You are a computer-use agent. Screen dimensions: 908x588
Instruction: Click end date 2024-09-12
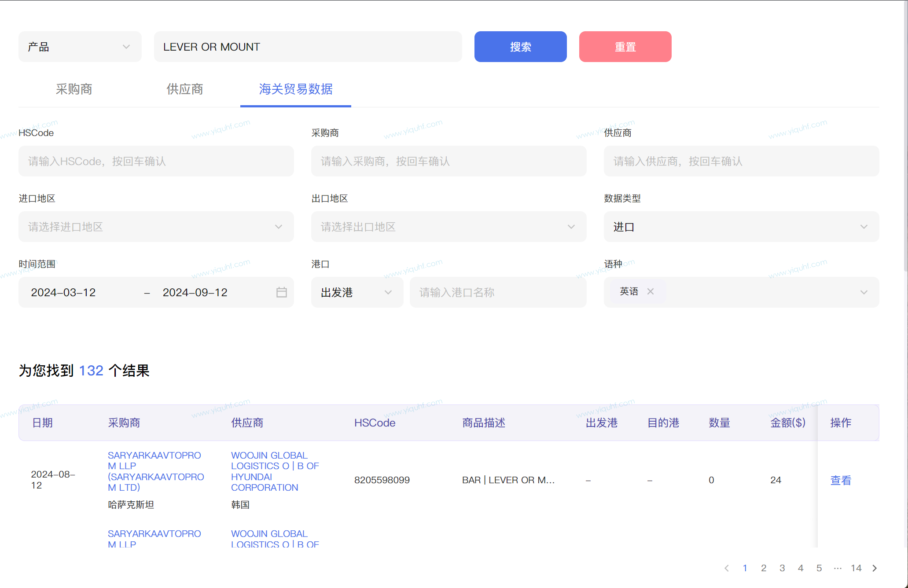pos(195,292)
